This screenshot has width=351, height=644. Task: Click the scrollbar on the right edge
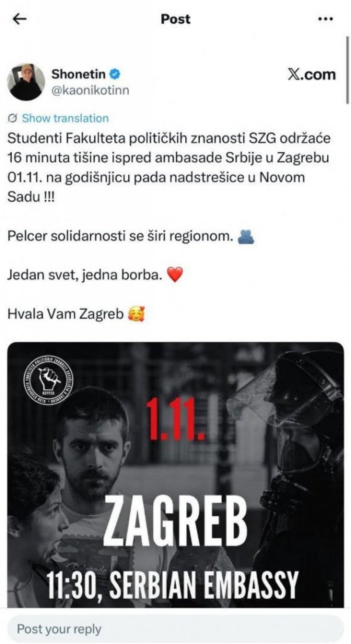(347, 70)
